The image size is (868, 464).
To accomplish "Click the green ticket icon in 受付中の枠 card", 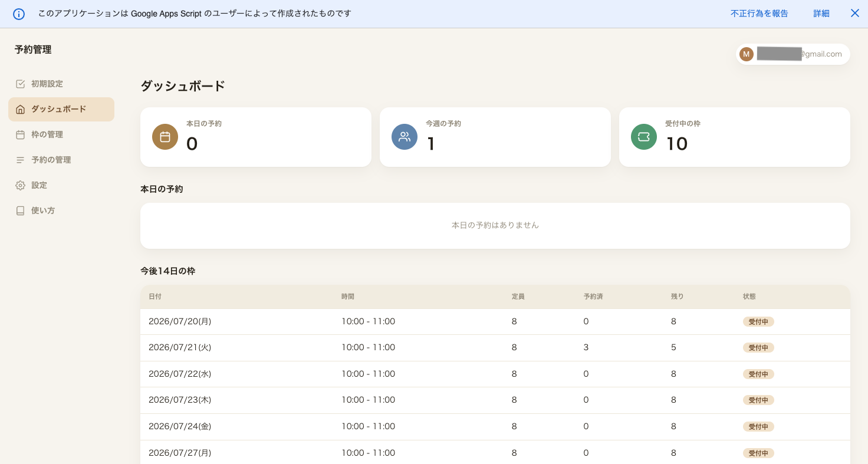I will [x=644, y=137].
